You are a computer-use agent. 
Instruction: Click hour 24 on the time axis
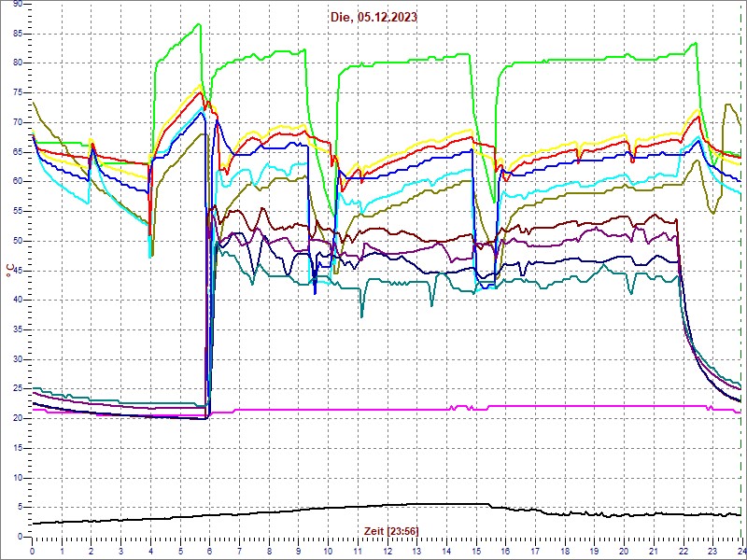(741, 552)
